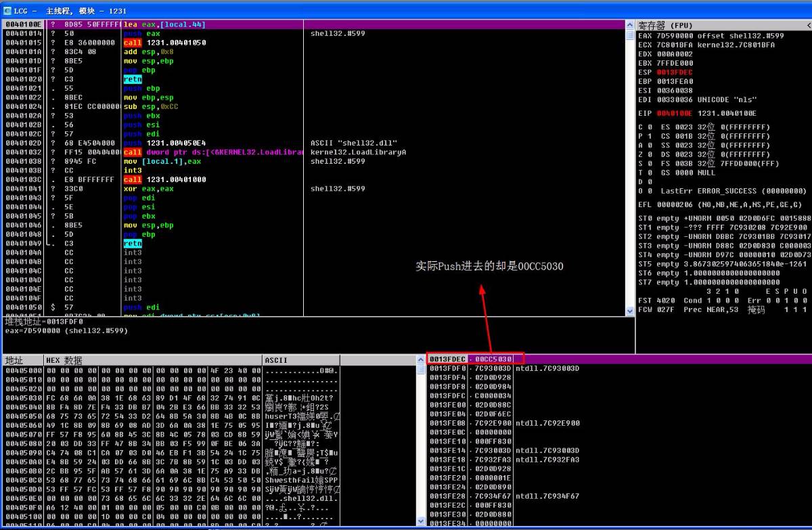Viewport: 812px width, 530px height.
Task: Select the EBP register value 0013FEA0
Action: (x=676, y=81)
